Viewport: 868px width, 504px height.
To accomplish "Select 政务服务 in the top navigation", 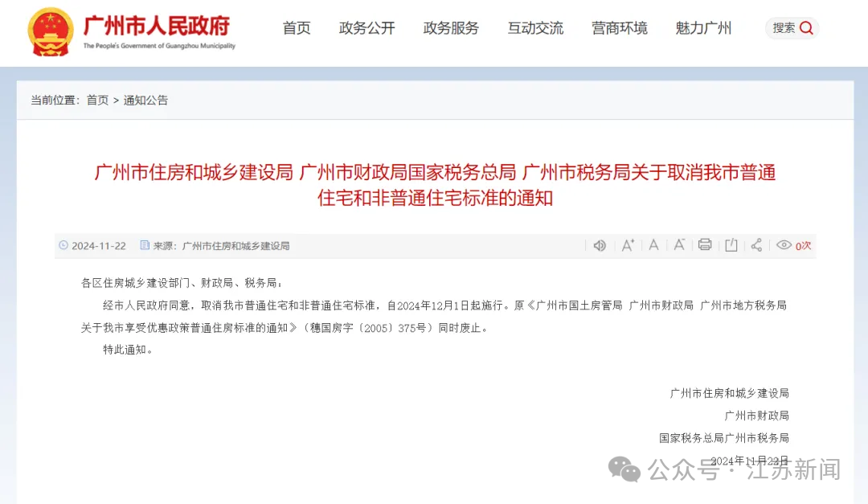I will pos(451,28).
